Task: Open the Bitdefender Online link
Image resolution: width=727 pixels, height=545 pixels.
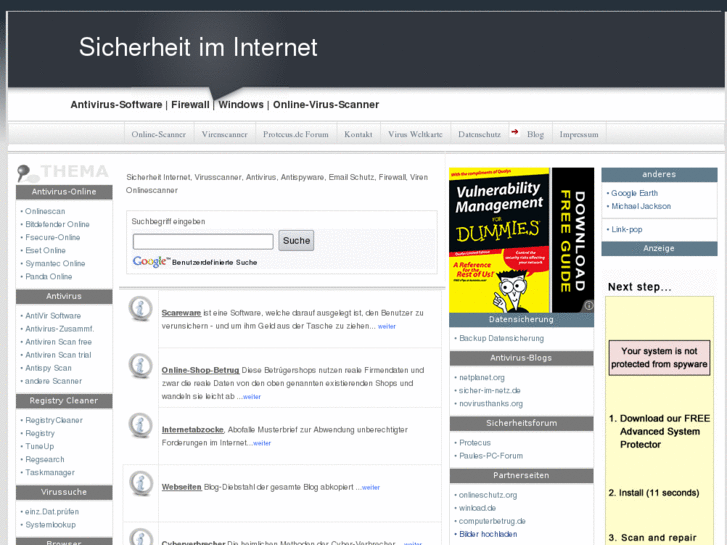Action: click(57, 224)
